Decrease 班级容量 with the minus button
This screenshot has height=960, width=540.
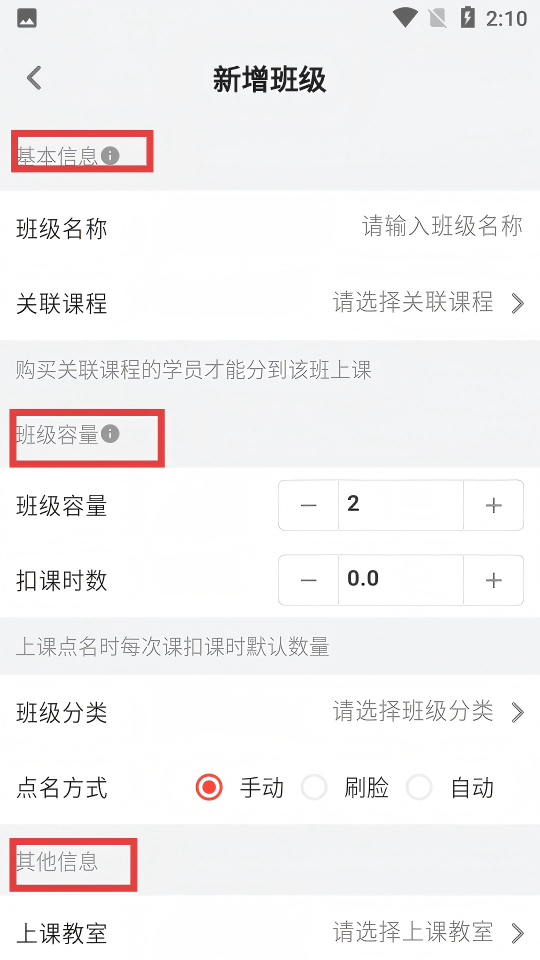pyautogui.click(x=309, y=505)
